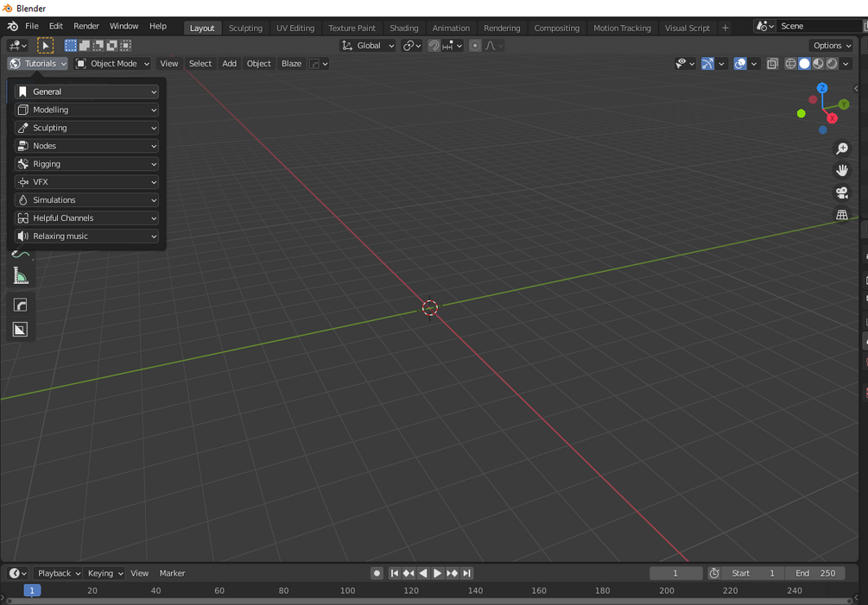Switch to rendered shading
868x605 pixels.
[x=832, y=64]
